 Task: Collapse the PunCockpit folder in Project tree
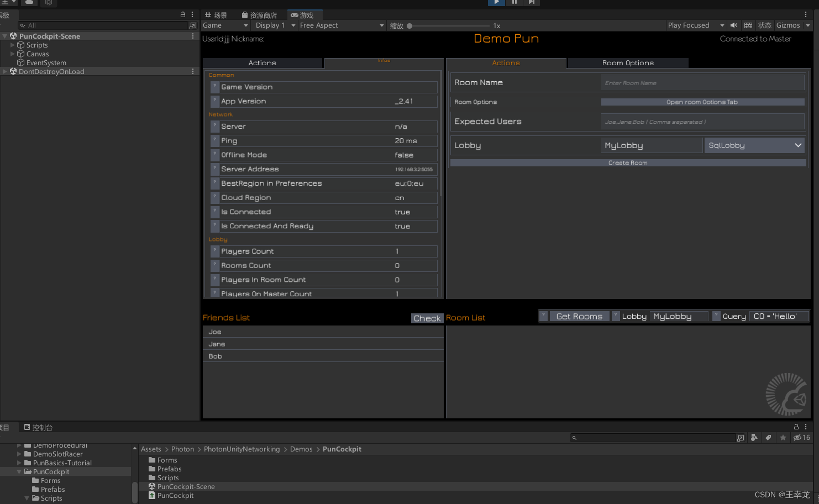click(19, 472)
